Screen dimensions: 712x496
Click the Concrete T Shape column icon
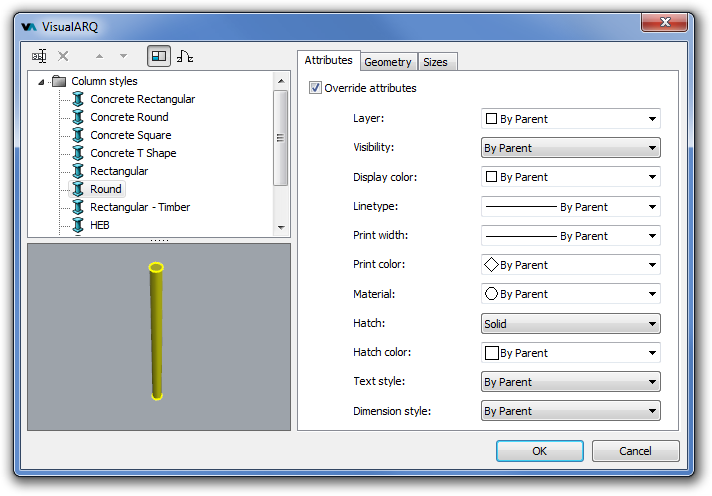(78, 153)
